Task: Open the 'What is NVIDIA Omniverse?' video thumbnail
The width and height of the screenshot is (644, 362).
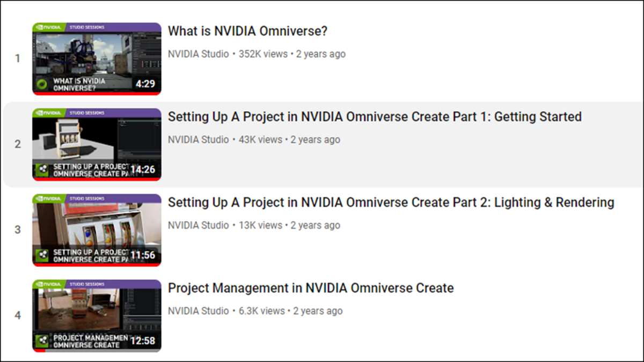Action: tap(97, 59)
